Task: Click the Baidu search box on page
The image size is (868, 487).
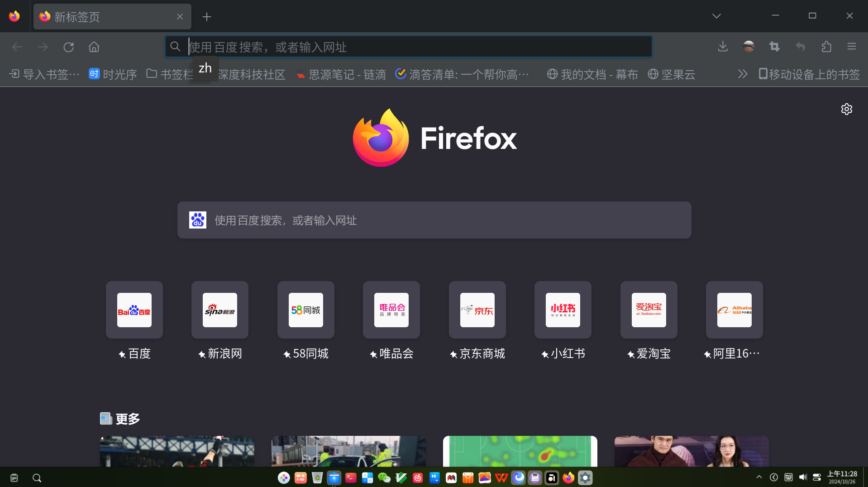Action: [434, 220]
